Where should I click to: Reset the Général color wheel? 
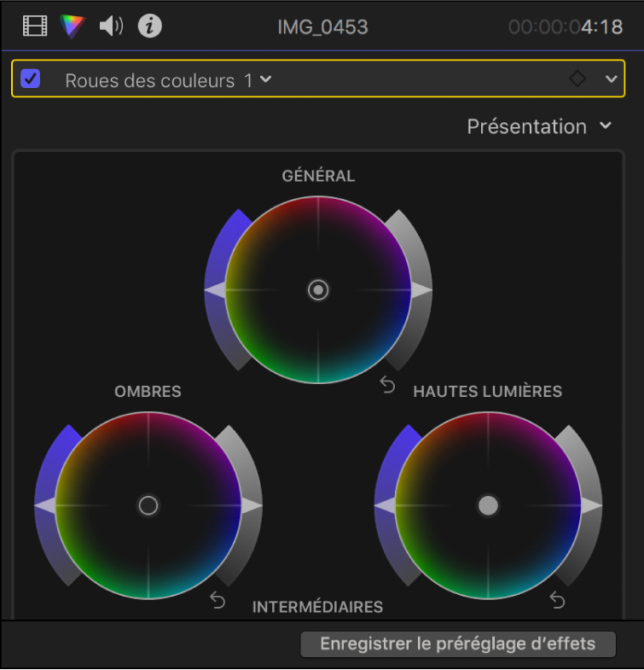pyautogui.click(x=387, y=385)
